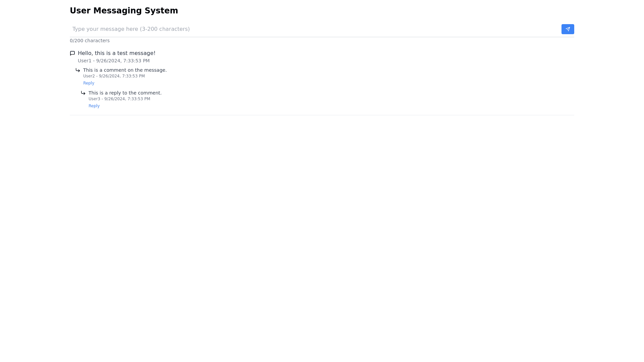
Task: Click the speech bubble message icon
Action: 72,53
